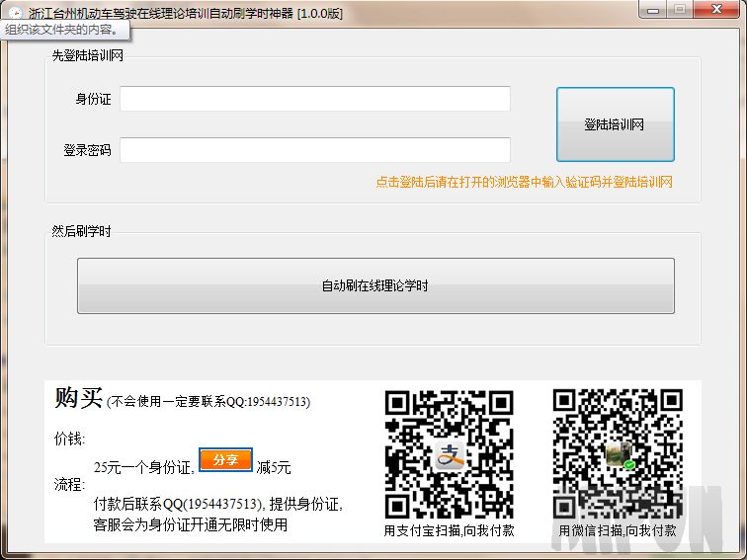Click the 身份证 label
The width and height of the screenshot is (747, 560).
pos(93,99)
